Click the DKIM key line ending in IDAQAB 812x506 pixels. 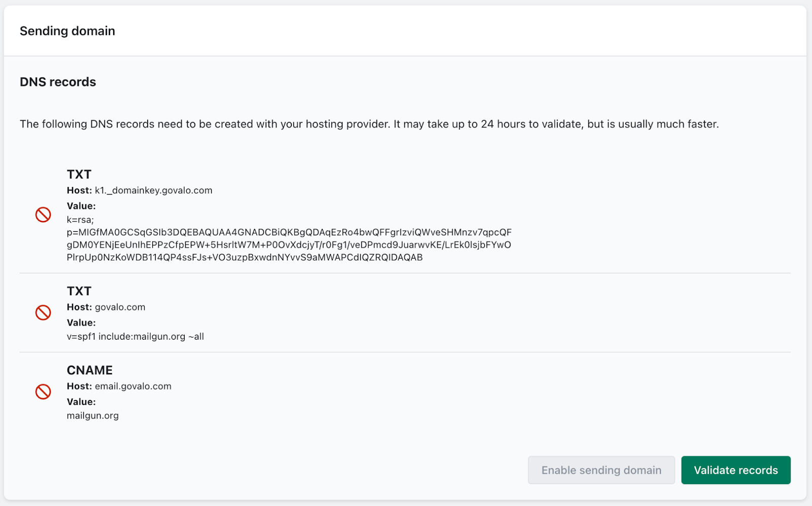click(245, 258)
